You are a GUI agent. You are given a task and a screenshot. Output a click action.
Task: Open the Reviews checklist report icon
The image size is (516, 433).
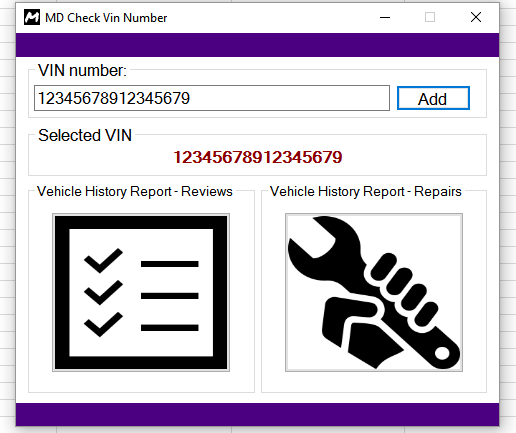click(x=141, y=292)
